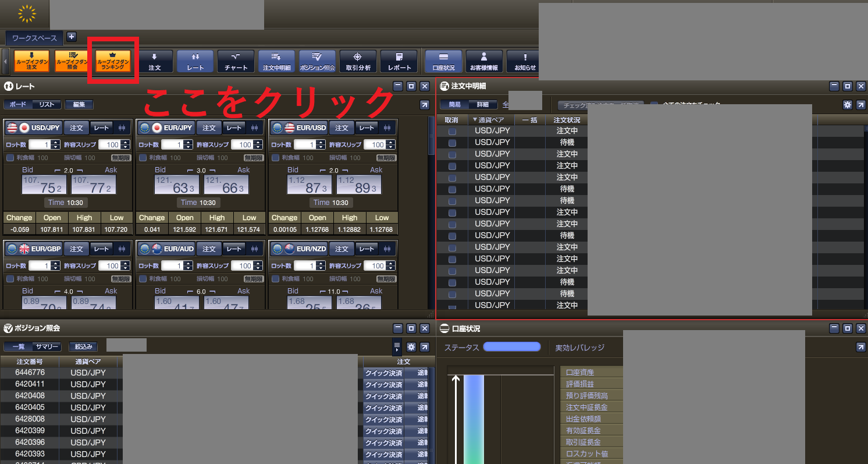The width and height of the screenshot is (868, 464).
Task: Check the first USD/JPY order cancel box
Action: pos(452,131)
